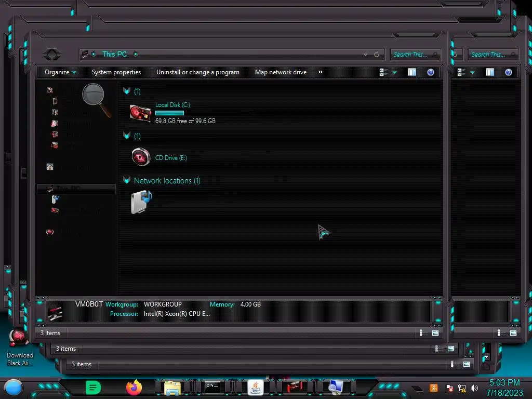Click large icons view in rearmost window status bar
Screen dimensions: 532x399
pos(467,364)
